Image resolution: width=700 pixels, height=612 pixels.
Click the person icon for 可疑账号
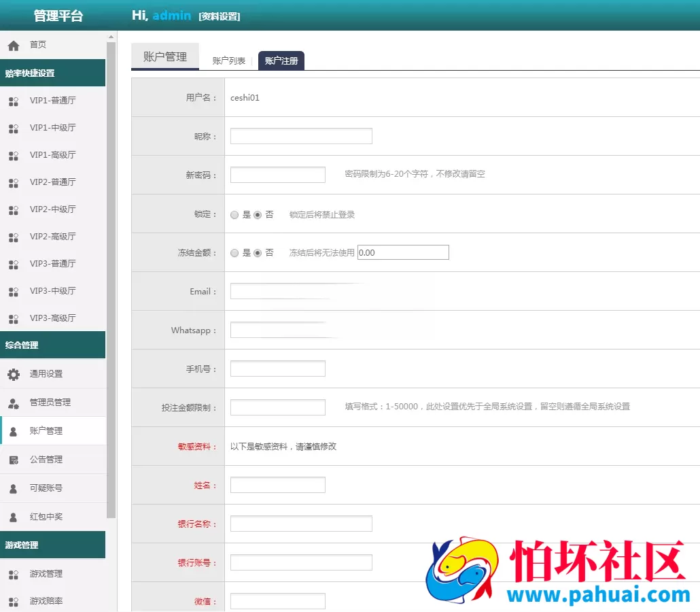[x=14, y=489]
